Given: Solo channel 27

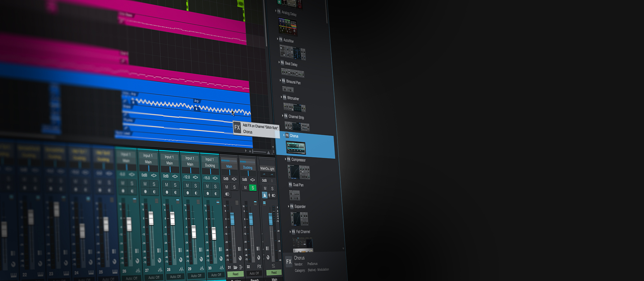Looking at the screenshot, I should coord(154,184).
